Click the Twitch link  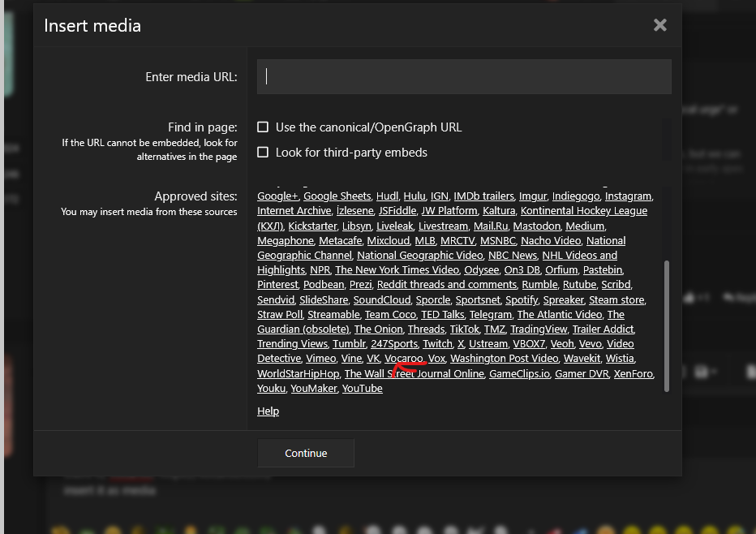[x=438, y=344]
